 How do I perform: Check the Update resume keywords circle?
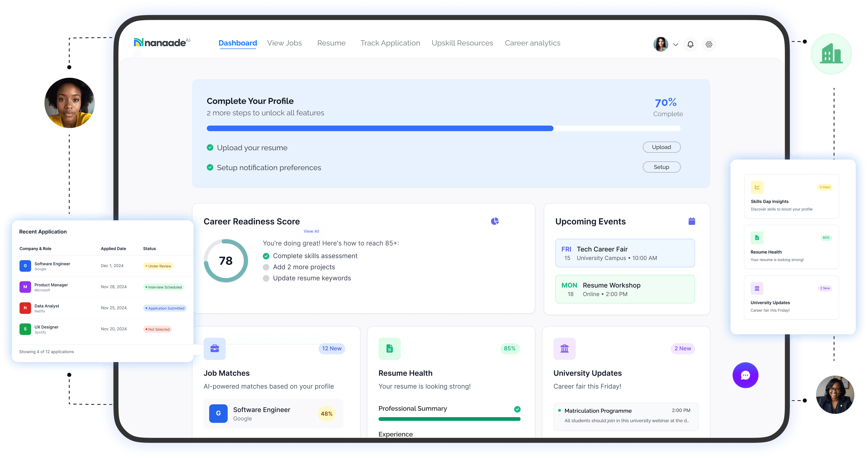266,279
